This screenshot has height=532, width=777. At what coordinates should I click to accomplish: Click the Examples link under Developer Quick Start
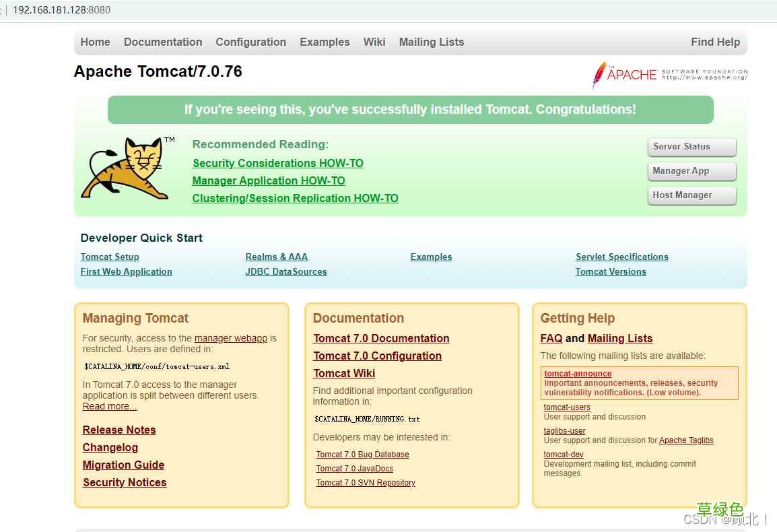(431, 257)
